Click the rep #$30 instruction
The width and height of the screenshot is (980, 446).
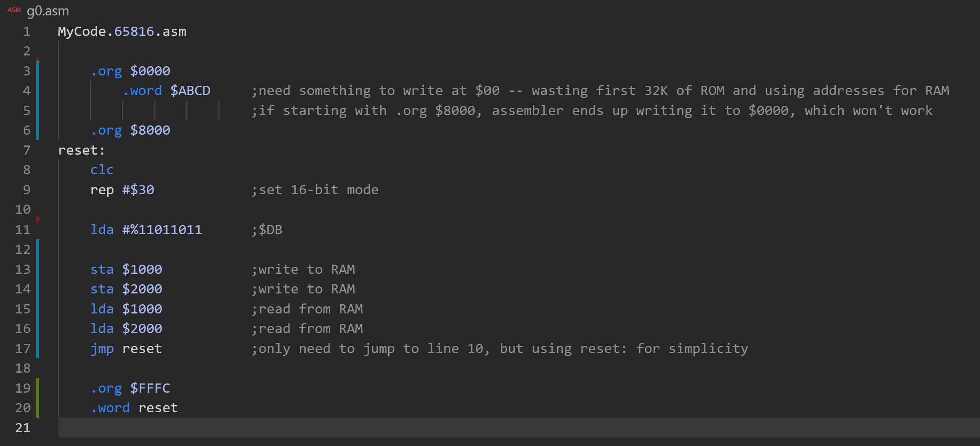(x=122, y=190)
